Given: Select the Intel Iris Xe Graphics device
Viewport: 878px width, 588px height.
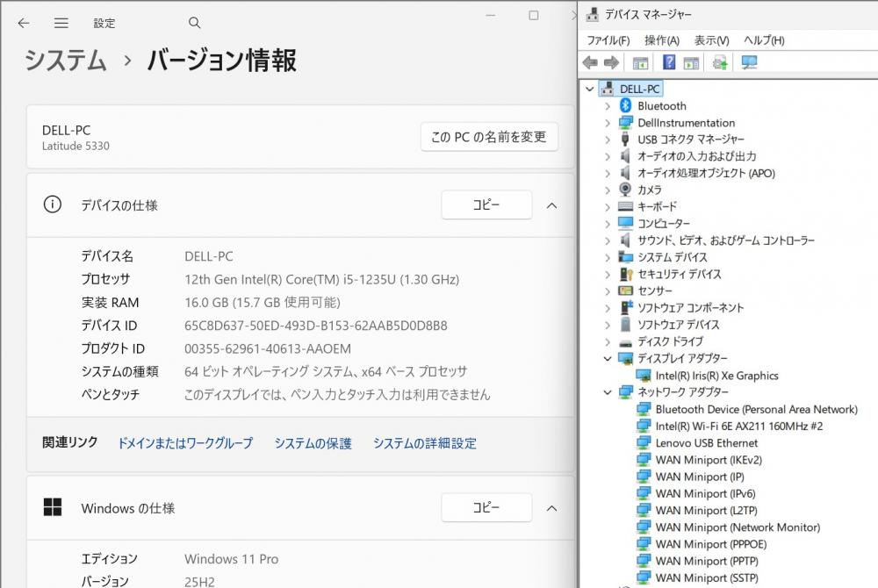Looking at the screenshot, I should coord(716,376).
